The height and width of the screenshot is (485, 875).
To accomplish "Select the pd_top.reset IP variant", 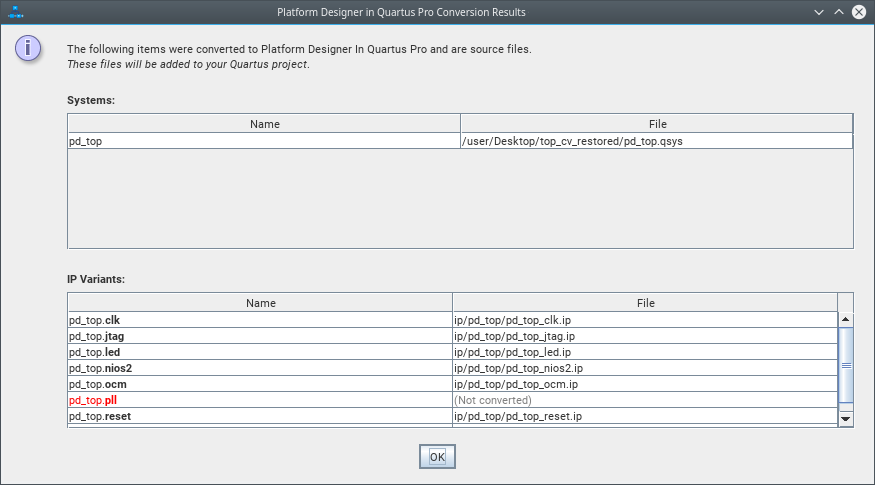I will click(x=260, y=416).
